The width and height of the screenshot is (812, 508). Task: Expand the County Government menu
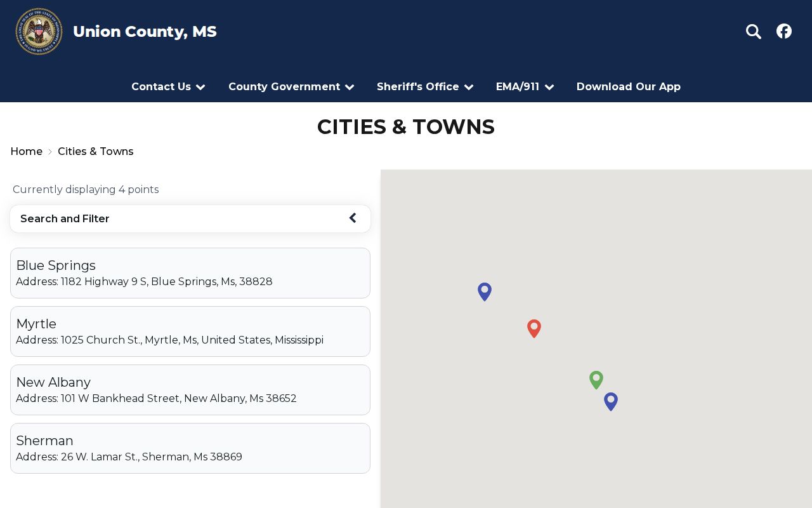pyautogui.click(x=291, y=86)
